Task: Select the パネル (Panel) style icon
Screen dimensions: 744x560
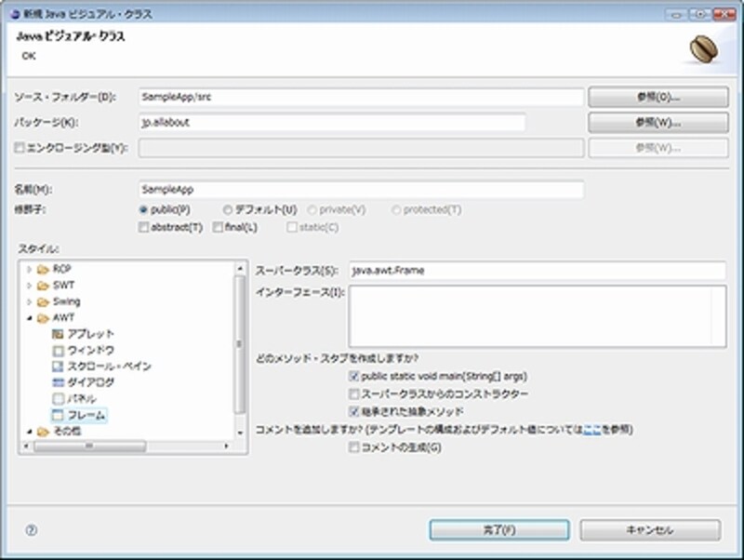Action: [58, 398]
